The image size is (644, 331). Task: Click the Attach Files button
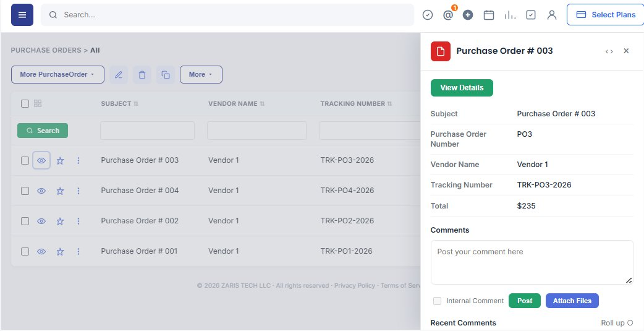[x=572, y=301]
